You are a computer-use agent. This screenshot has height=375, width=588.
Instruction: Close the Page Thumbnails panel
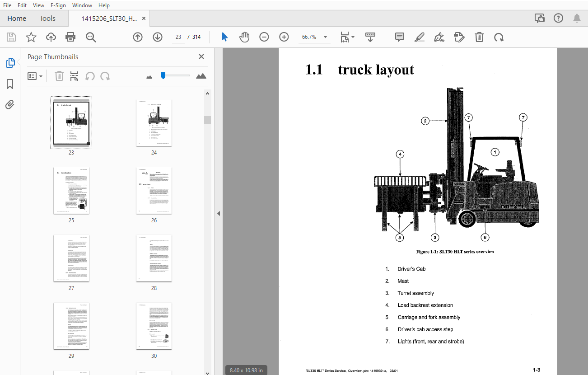[201, 56]
